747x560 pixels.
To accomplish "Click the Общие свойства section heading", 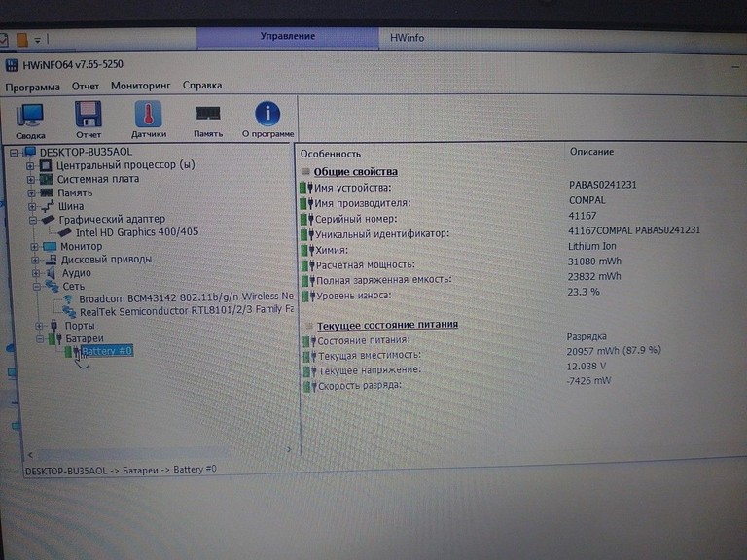I will pos(355,172).
